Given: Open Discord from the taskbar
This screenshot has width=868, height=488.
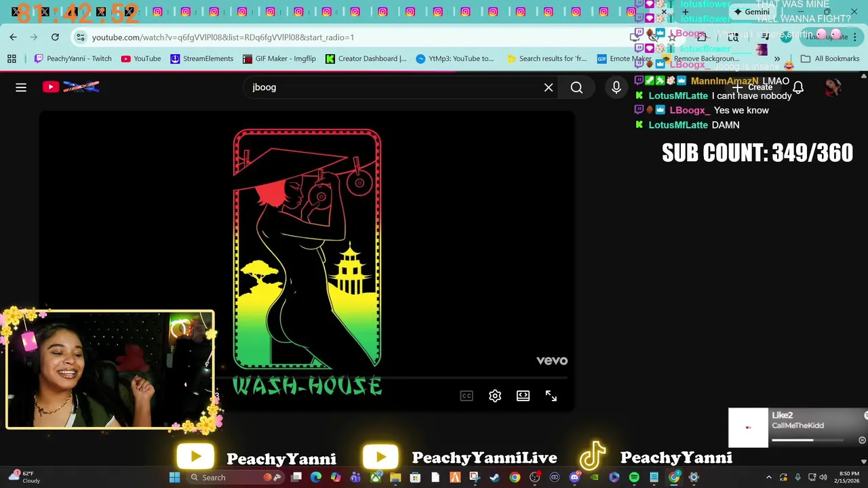Looking at the screenshot, I should tap(574, 478).
